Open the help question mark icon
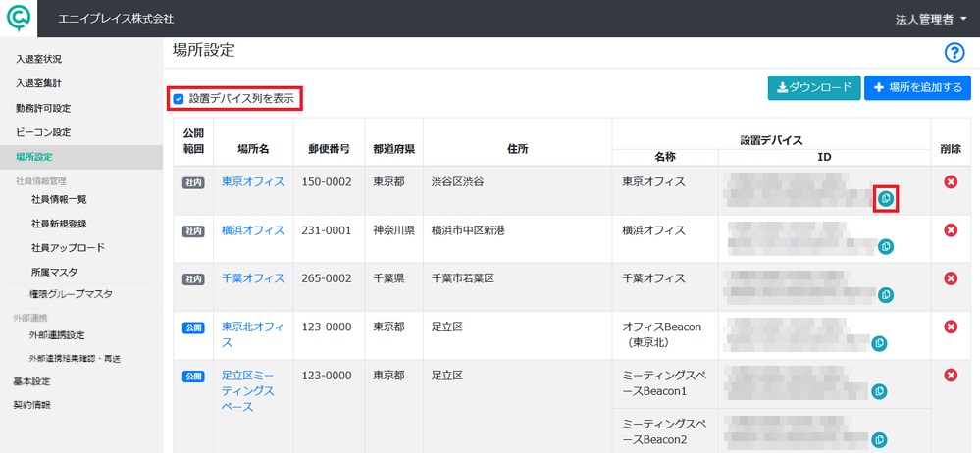This screenshot has width=980, height=453. coord(954,54)
